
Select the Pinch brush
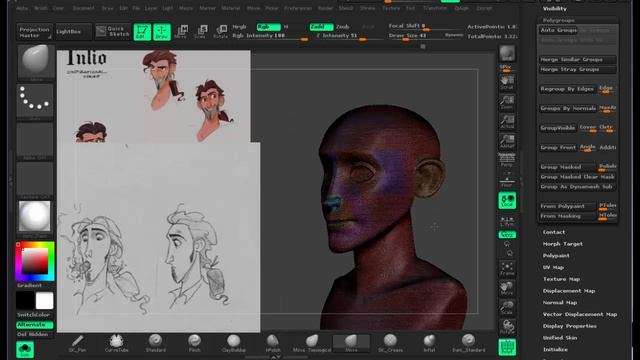(x=194, y=343)
